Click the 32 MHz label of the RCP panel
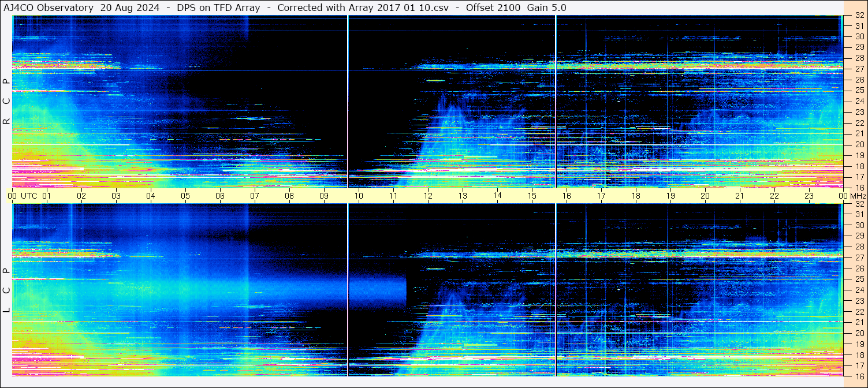The width and height of the screenshot is (868, 388). [x=859, y=15]
